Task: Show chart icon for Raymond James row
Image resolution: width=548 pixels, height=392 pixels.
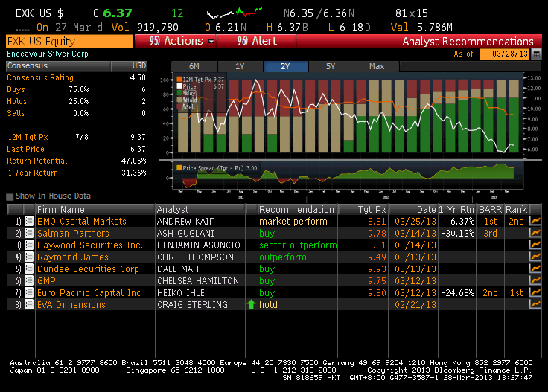Action: tap(535, 257)
